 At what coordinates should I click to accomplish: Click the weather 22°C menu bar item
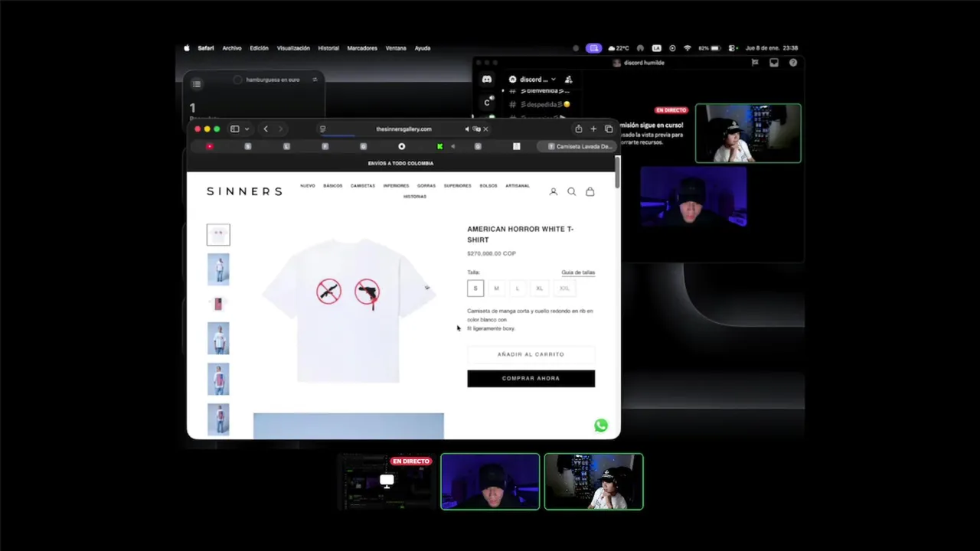(x=618, y=48)
